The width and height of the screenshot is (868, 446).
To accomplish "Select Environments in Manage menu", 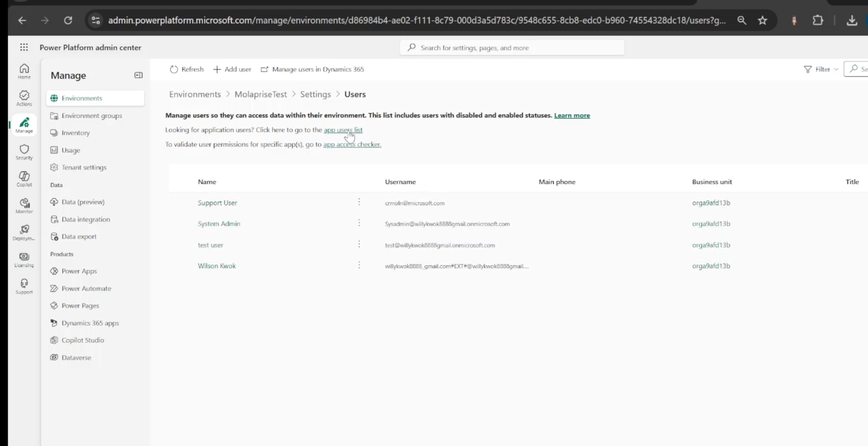I will 95,98.
